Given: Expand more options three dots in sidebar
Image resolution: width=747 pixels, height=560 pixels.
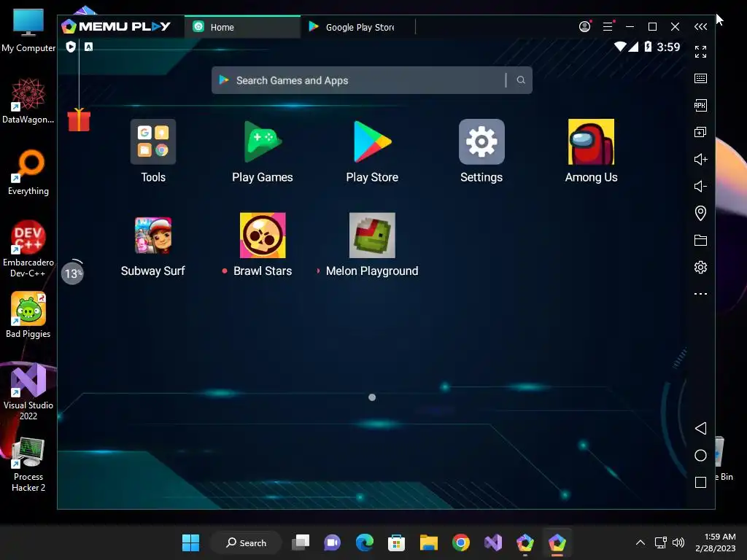Looking at the screenshot, I should (x=700, y=294).
